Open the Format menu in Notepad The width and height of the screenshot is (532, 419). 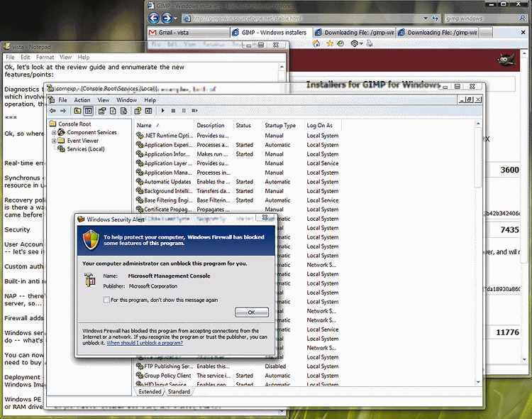(x=45, y=57)
